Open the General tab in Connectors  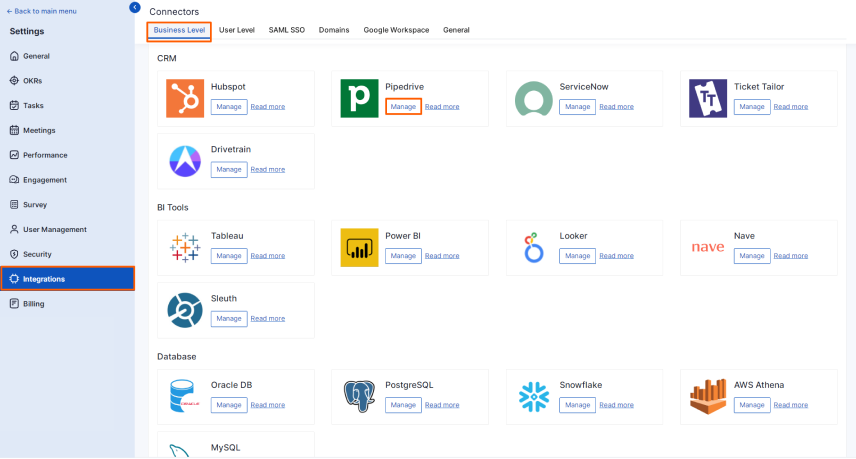click(456, 30)
